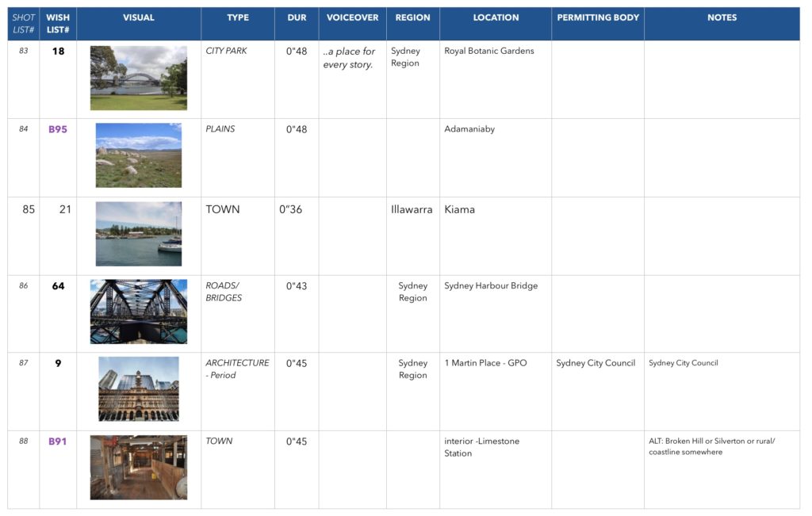Click the 0"45 duration in row 87

(297, 363)
